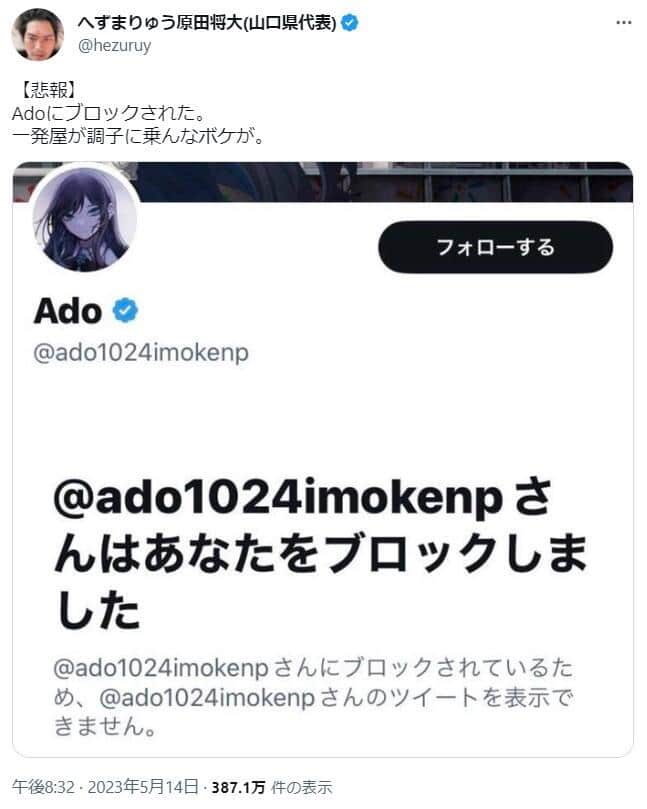Click Ado's anime profile picture
The width and height of the screenshot is (647, 809).
pyautogui.click(x=85, y=218)
